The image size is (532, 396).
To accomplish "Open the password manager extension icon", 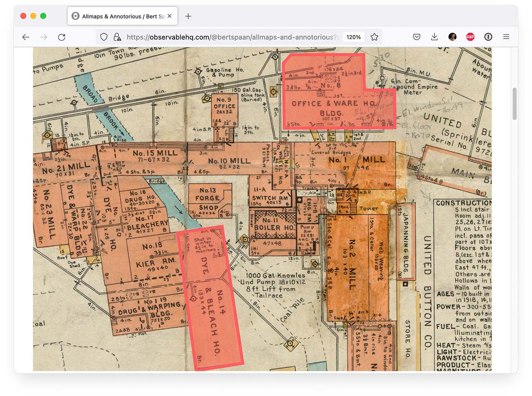I will (x=488, y=37).
